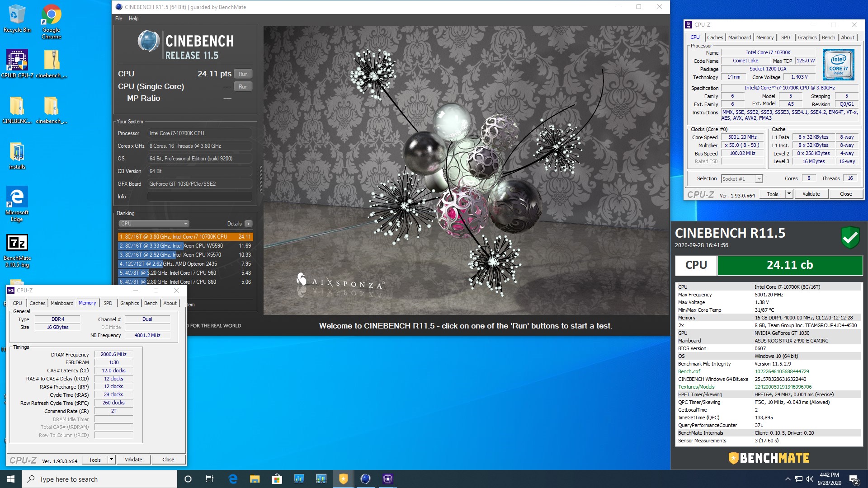Screen dimensions: 868x488
Task: Click the Info input field in Cinebench
Action: (x=199, y=197)
